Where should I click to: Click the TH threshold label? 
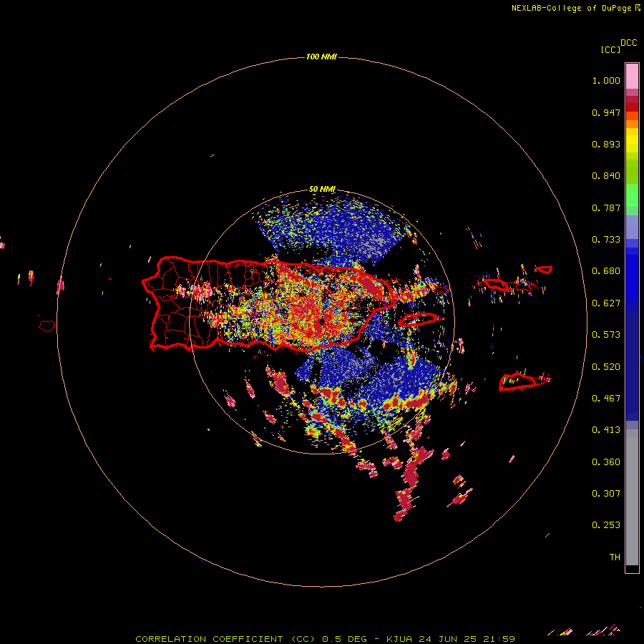pyautogui.click(x=615, y=557)
